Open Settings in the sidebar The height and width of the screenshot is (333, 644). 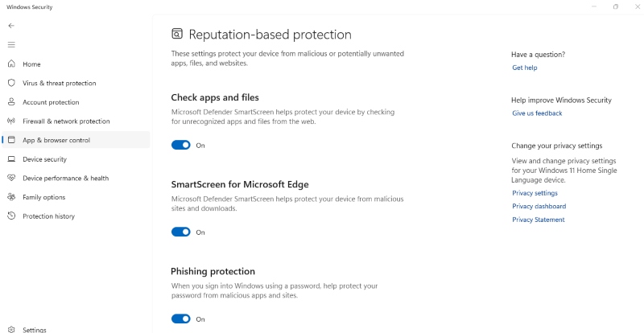click(34, 330)
